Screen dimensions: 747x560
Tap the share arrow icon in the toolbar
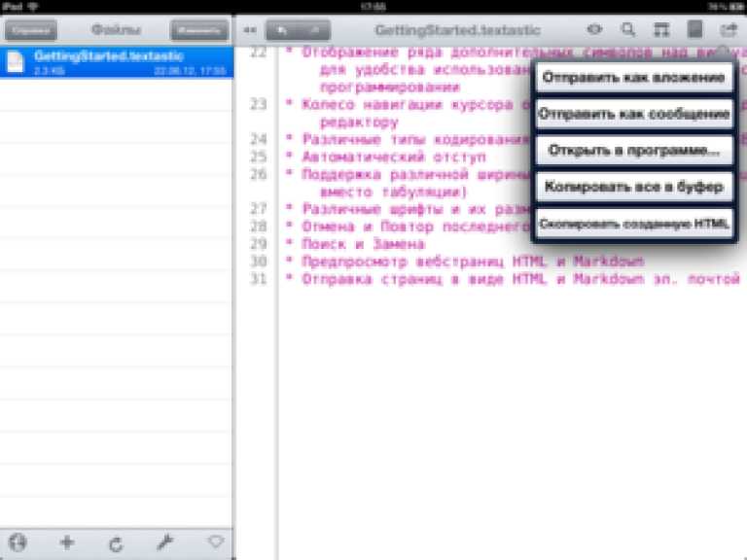click(x=728, y=30)
